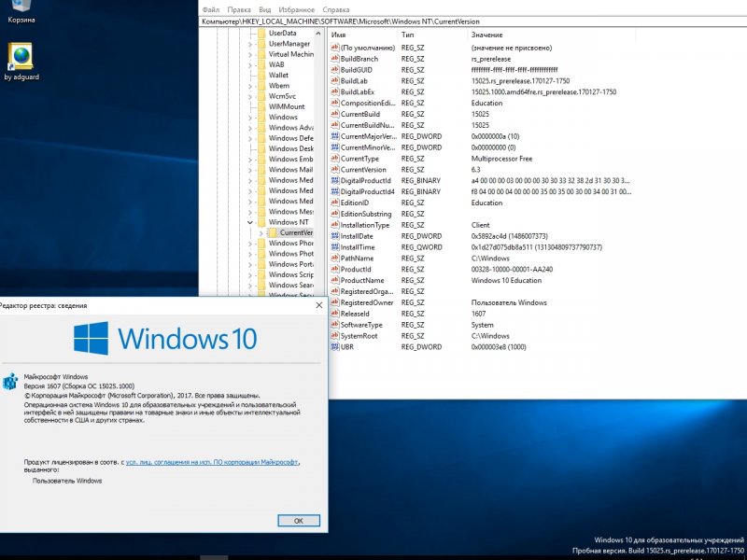Open the Избранное menu
This screenshot has width=747, height=560.
coord(296,9)
